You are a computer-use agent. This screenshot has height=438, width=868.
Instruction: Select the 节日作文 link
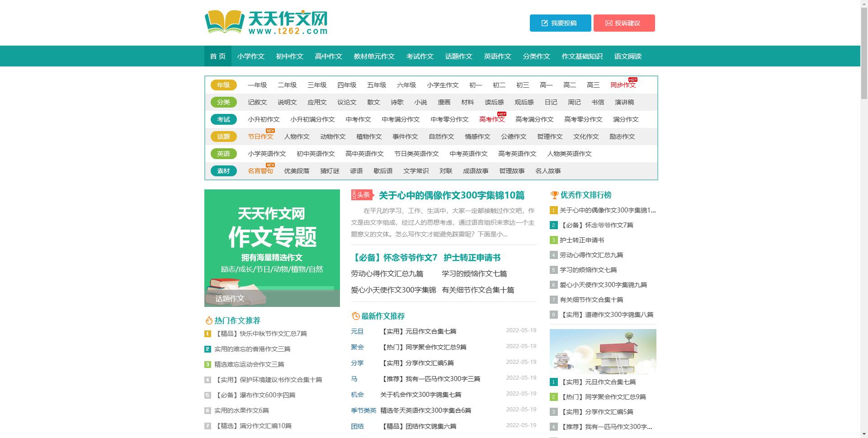(x=260, y=137)
